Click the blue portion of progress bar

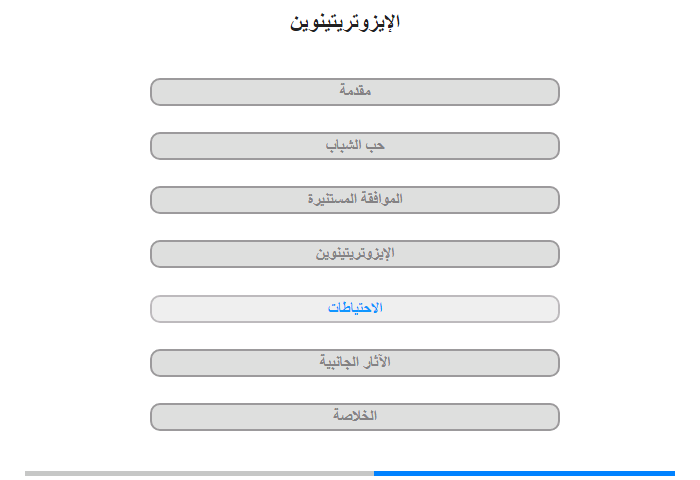525,473
